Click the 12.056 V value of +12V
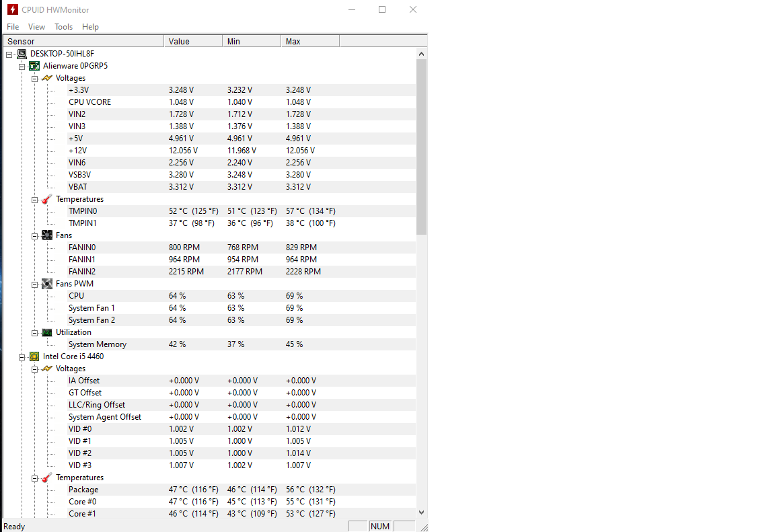The image size is (775, 532). point(184,150)
